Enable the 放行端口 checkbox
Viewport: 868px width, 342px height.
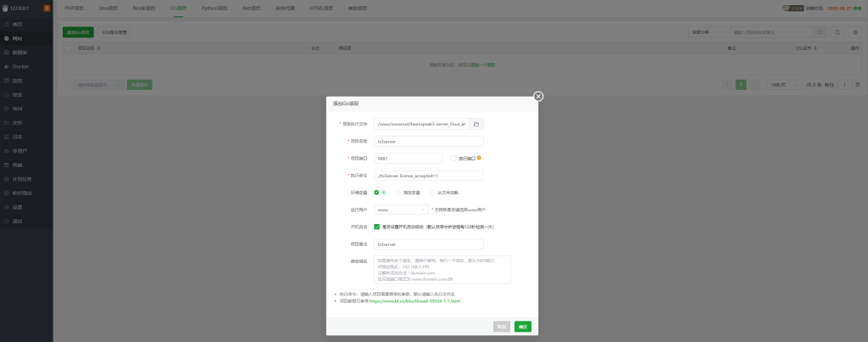pos(453,158)
